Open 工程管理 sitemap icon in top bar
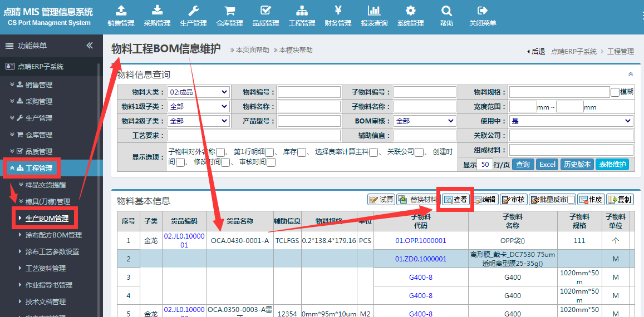Screen dimensions: 644x317 coord(302,11)
